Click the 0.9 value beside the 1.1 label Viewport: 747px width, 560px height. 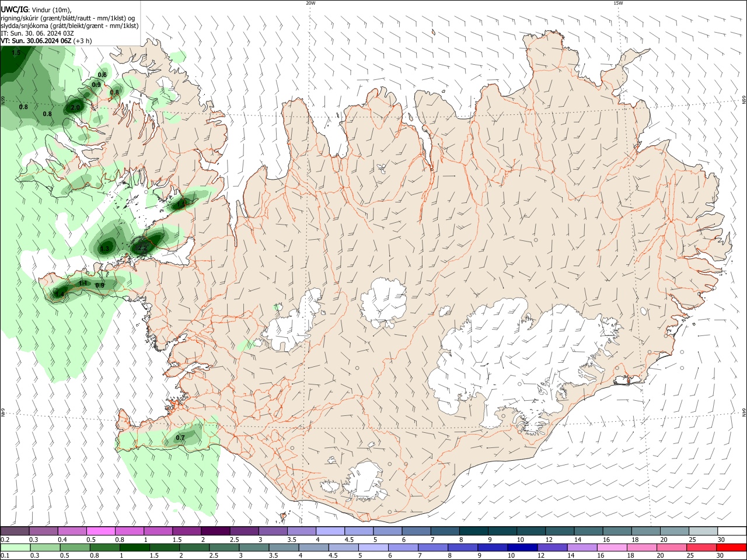(100, 285)
